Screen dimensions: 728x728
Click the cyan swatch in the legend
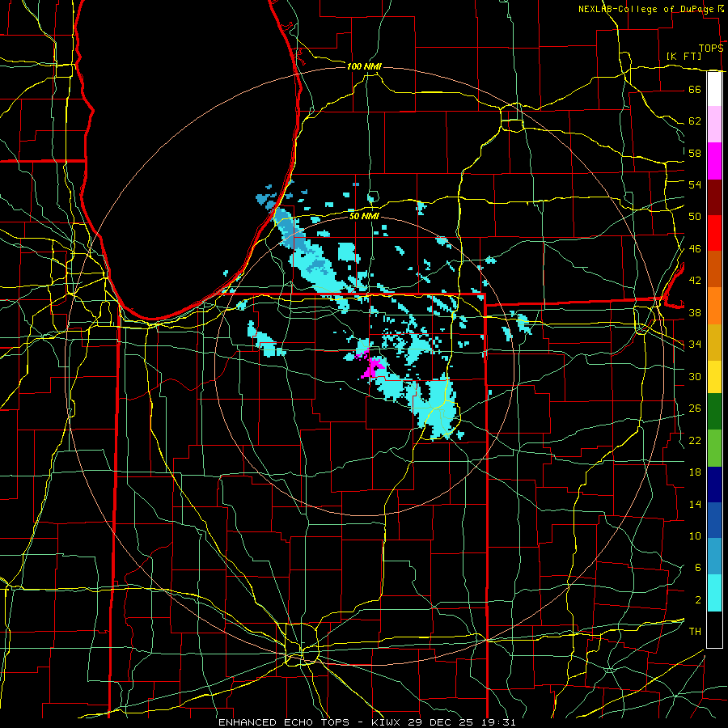[714, 593]
